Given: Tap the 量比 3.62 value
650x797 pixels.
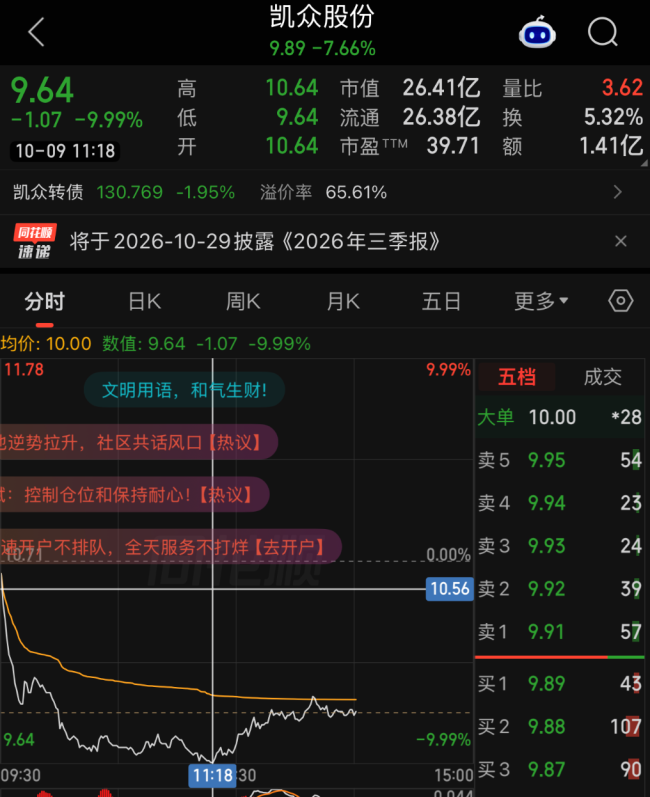Looking at the screenshot, I should point(622,87).
